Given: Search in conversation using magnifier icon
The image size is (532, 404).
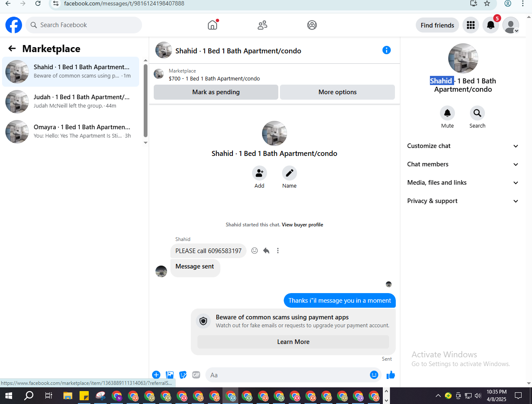Looking at the screenshot, I should point(477,113).
